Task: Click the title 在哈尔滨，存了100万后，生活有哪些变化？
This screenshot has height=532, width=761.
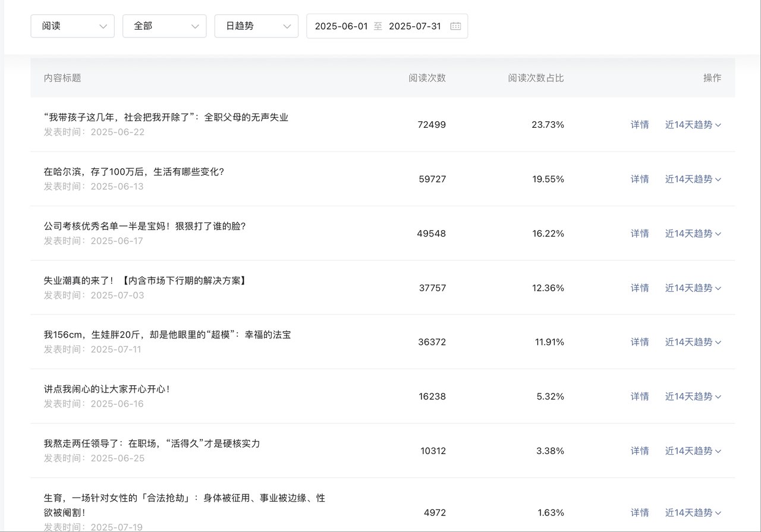Action: click(x=134, y=172)
